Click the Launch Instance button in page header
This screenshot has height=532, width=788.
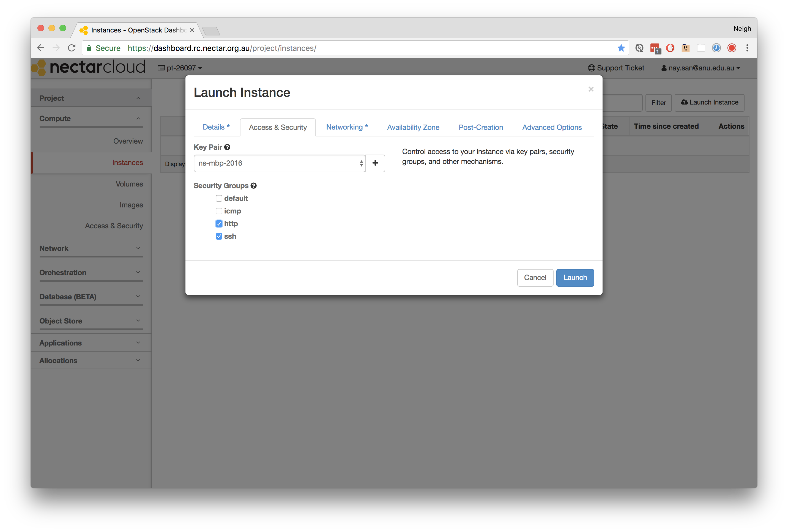(x=709, y=102)
